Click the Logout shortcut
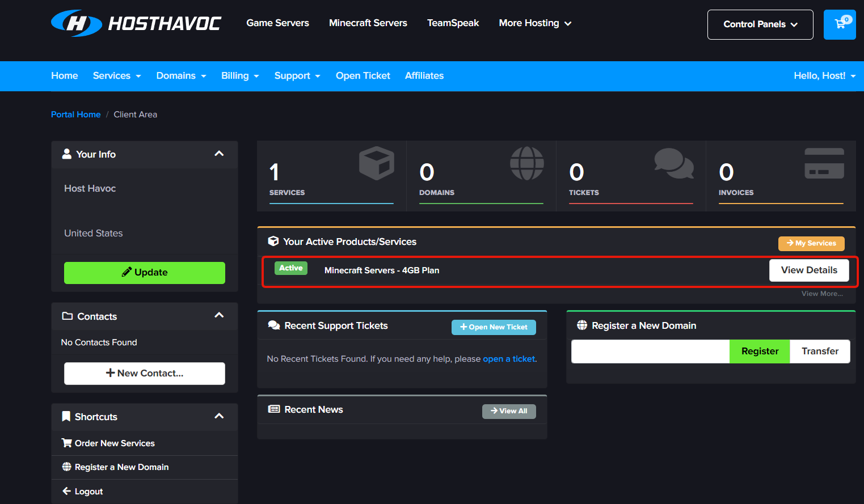This screenshot has height=504, width=864. tap(145, 492)
